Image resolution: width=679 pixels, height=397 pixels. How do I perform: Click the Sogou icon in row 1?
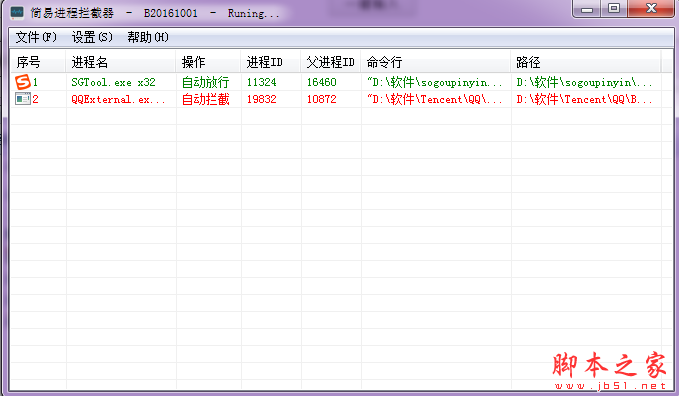point(23,82)
